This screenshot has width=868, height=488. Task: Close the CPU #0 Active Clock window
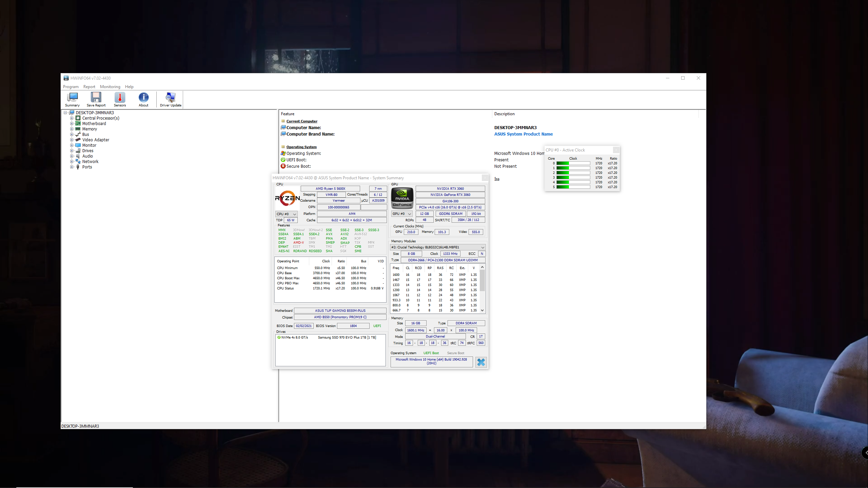pos(616,150)
